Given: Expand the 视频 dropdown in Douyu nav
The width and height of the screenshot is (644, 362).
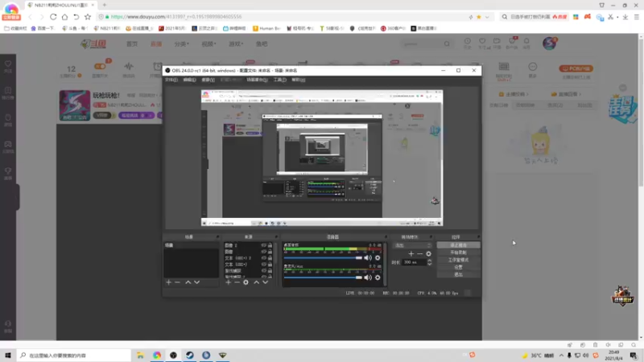Looking at the screenshot, I should click(x=208, y=44).
